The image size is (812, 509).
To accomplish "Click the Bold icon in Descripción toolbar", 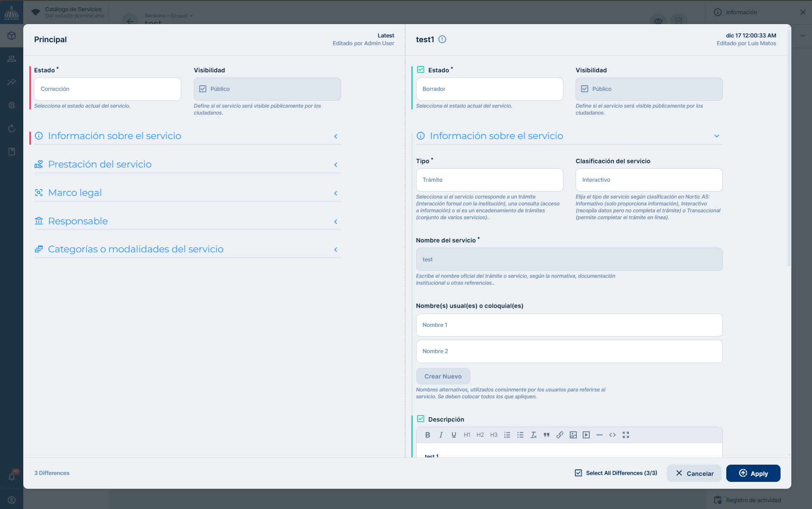I will coord(427,435).
